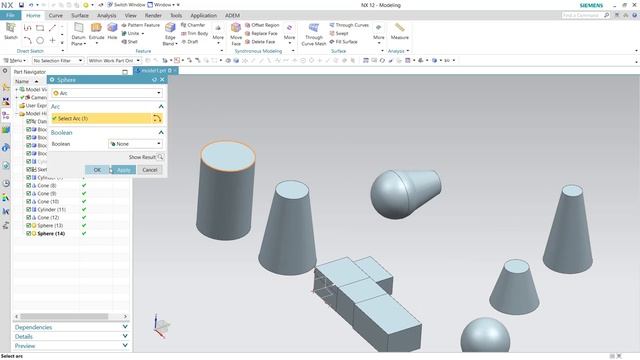Collapse the Arc section in Sphere dialog

[161, 107]
